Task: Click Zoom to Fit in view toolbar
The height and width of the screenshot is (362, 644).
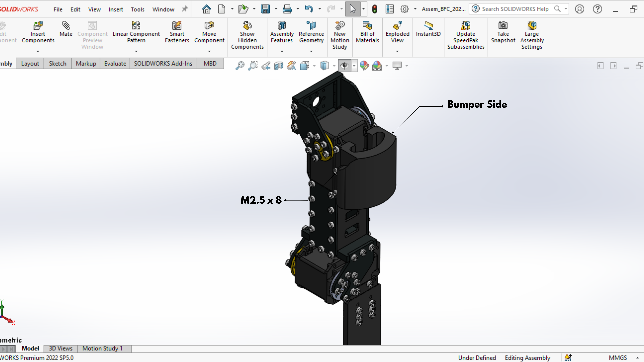Action: pos(240,66)
